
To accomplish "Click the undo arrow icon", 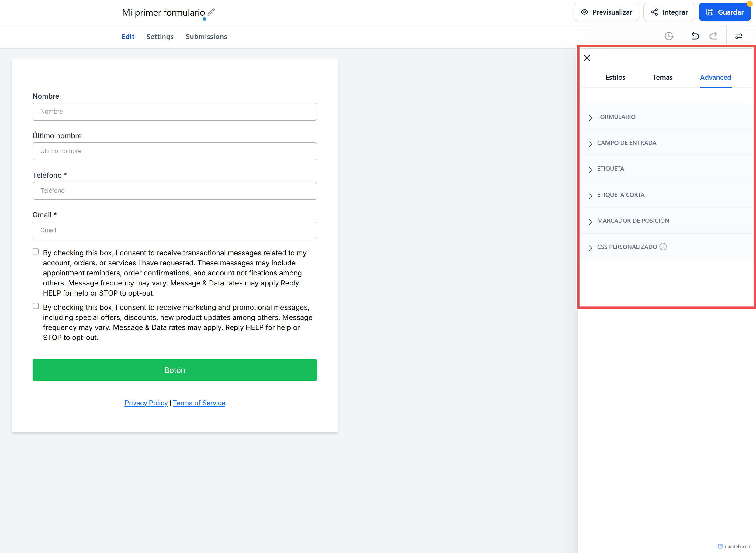I will pyautogui.click(x=695, y=36).
